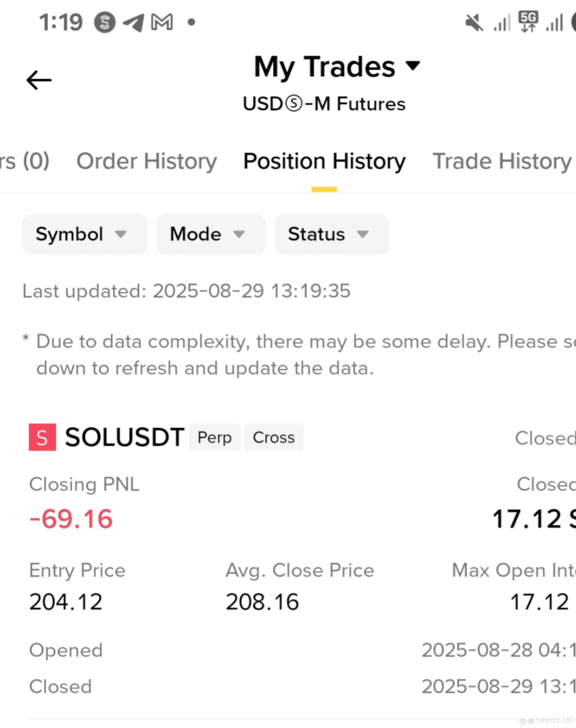Screen dimensions: 576x728
Task: Expand the Mode filter dropdown
Action: (x=211, y=234)
